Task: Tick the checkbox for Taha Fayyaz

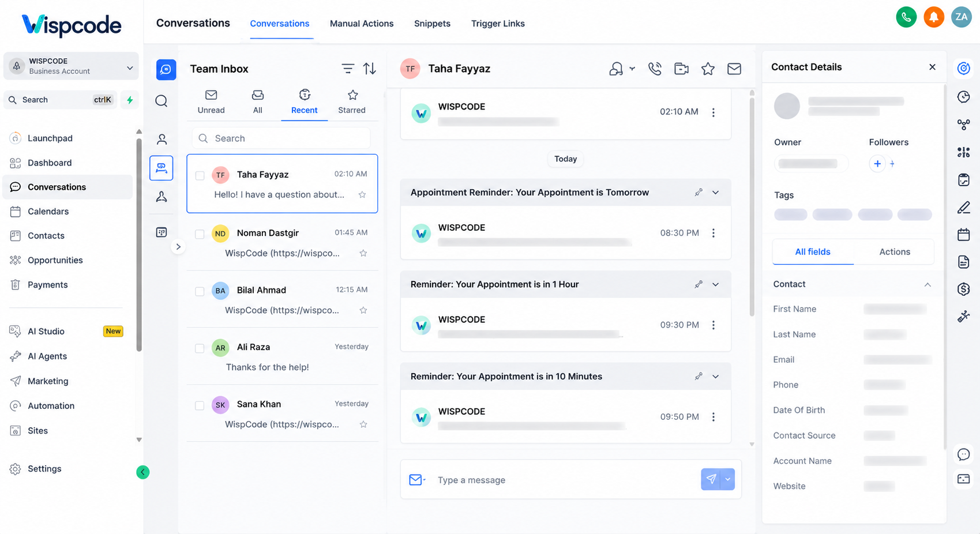Action: [200, 175]
